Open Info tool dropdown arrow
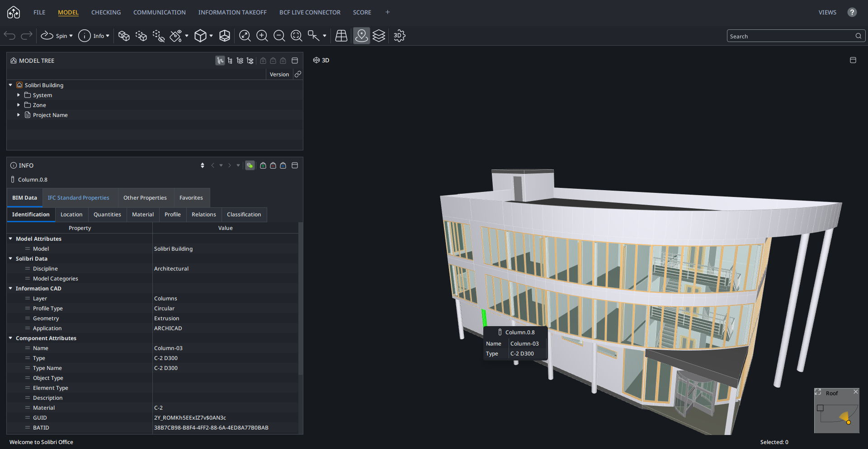The width and height of the screenshot is (868, 449). coord(108,36)
